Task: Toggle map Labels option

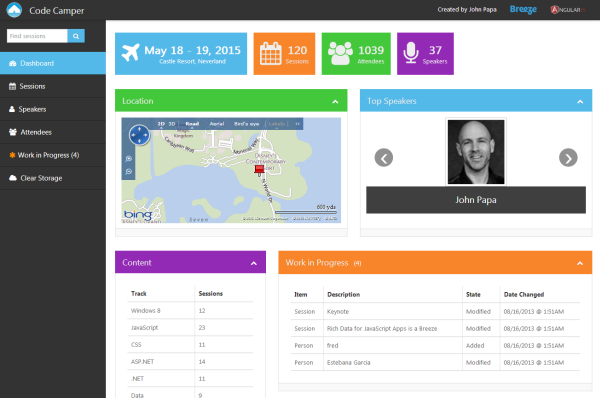Action: pos(276,124)
